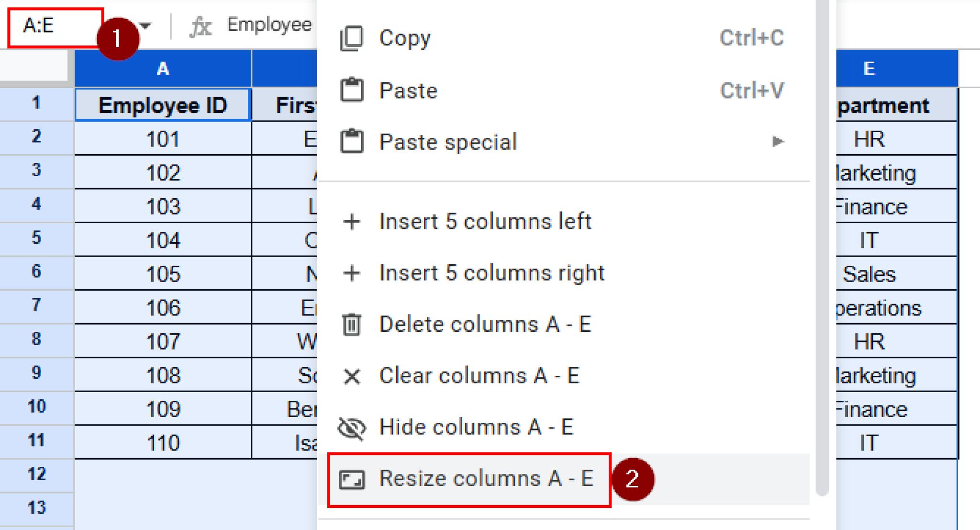Click the Copy icon in the context menu

(352, 38)
